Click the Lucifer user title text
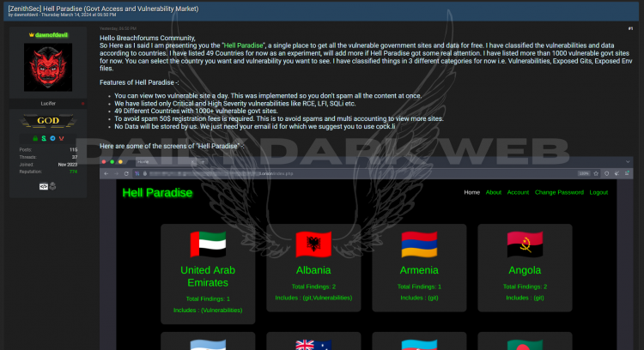644x350 pixels. point(48,104)
